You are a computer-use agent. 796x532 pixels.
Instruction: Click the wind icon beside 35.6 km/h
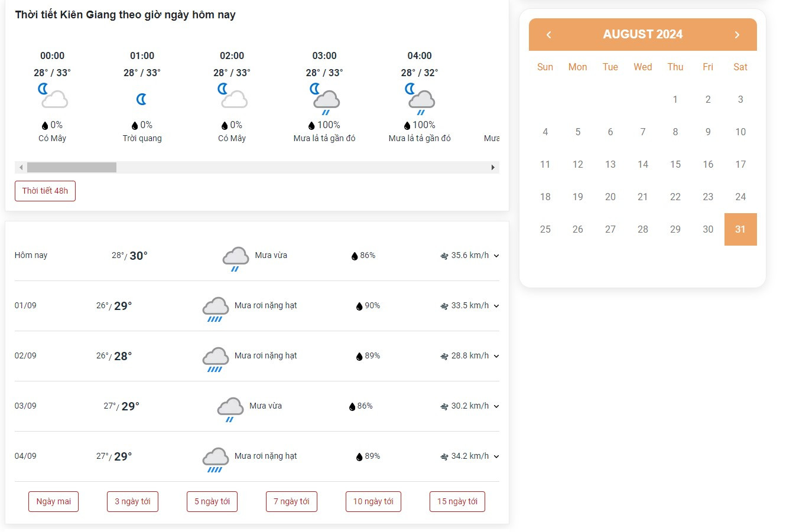tap(444, 256)
